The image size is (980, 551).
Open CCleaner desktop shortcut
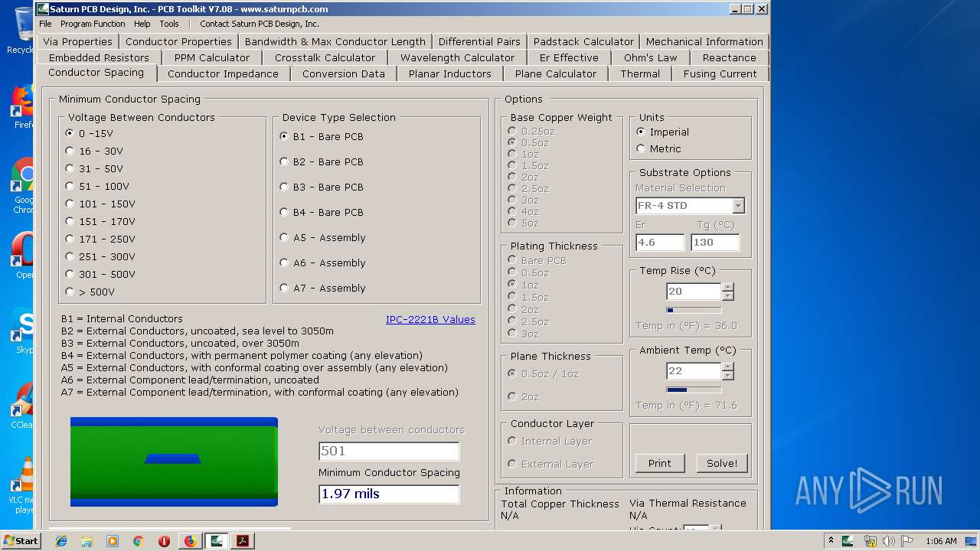[21, 406]
